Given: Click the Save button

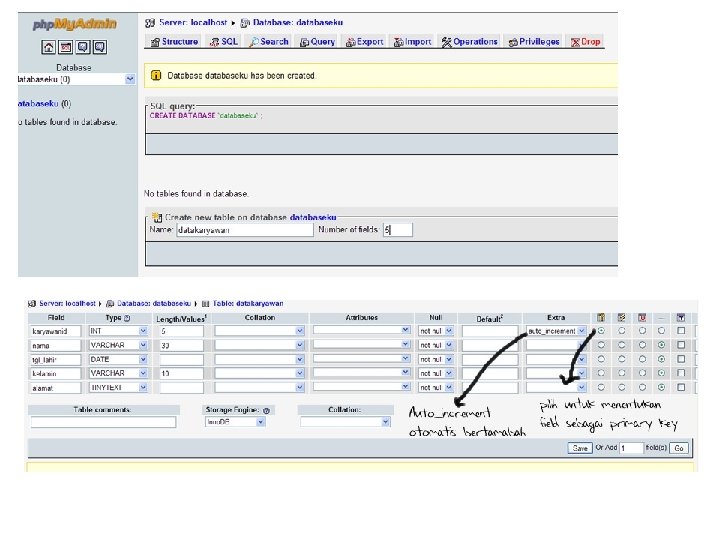Looking at the screenshot, I should click(580, 448).
